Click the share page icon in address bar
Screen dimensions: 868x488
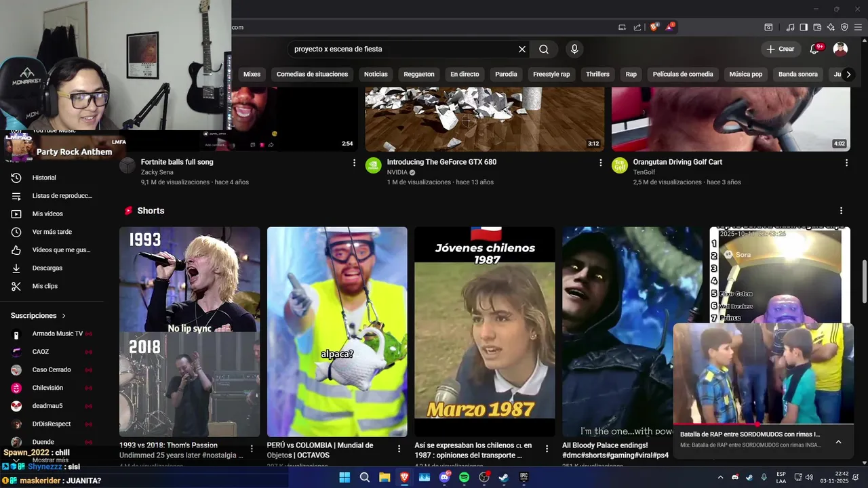tap(637, 27)
